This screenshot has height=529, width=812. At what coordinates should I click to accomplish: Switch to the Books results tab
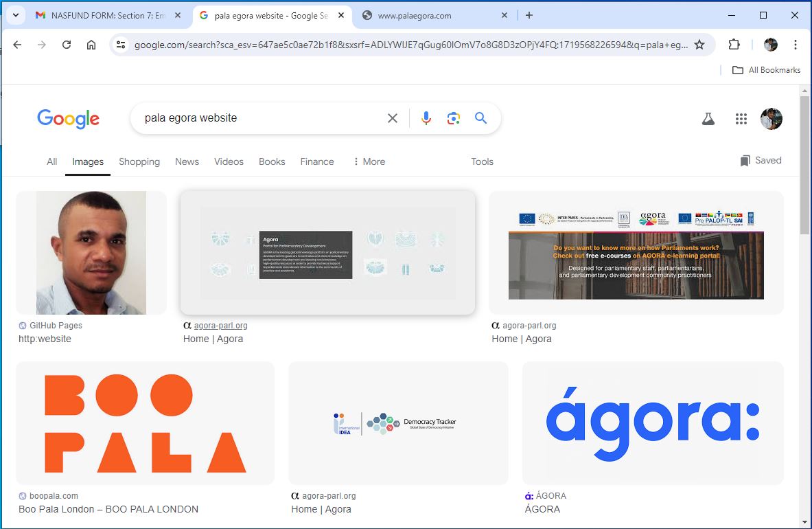click(272, 161)
